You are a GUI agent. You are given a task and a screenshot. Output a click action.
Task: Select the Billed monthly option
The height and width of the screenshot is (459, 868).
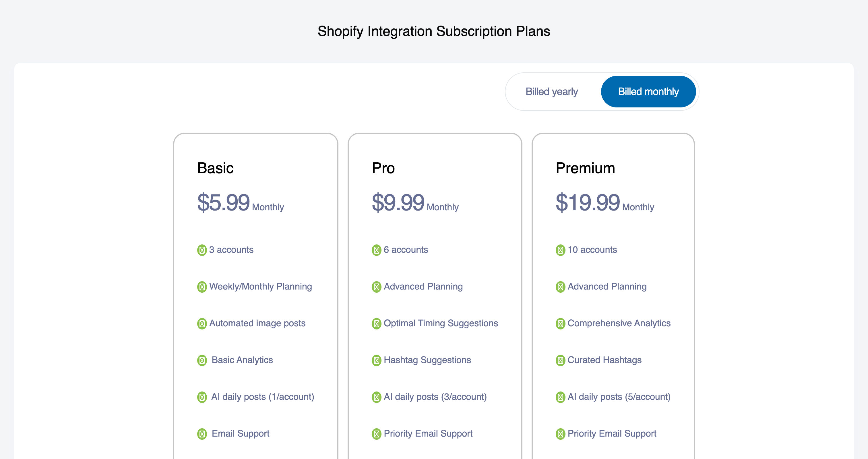pos(648,92)
